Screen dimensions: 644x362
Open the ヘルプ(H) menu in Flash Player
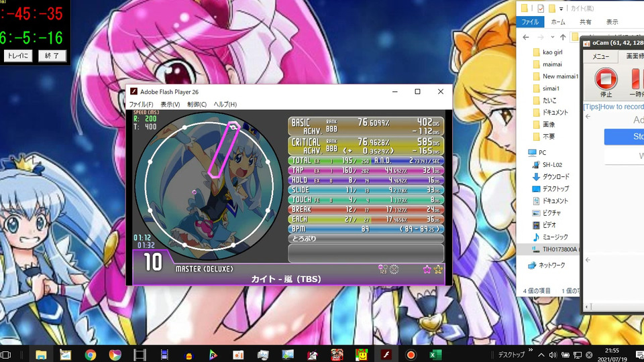pyautogui.click(x=225, y=105)
